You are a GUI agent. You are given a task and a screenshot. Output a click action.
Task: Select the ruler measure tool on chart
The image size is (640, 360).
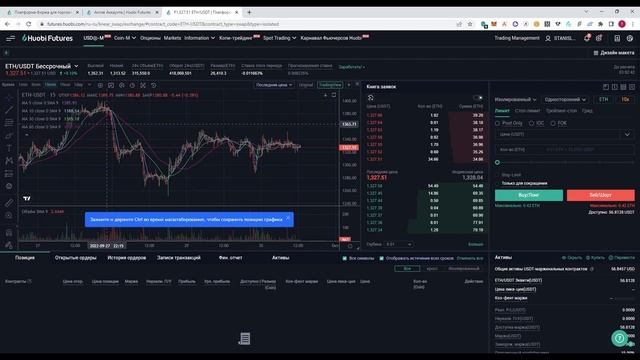pos(9,202)
